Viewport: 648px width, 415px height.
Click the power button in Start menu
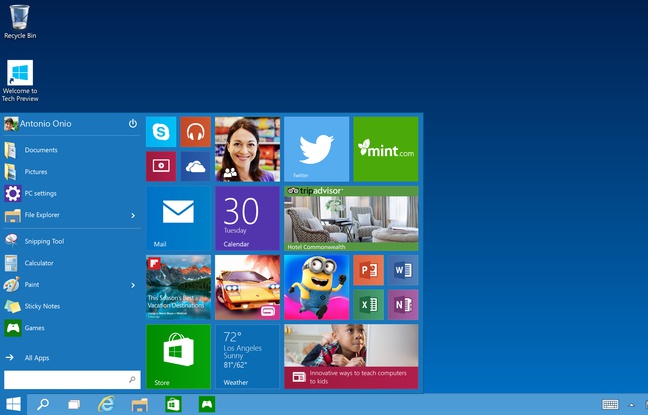coord(133,124)
